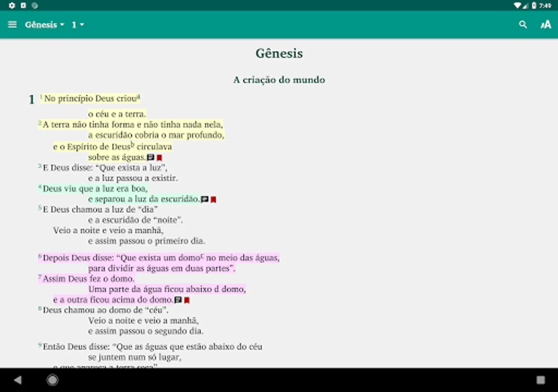Tap red bookmark after 'sobre as águas.'
This screenshot has width=558, height=392.
click(160, 158)
